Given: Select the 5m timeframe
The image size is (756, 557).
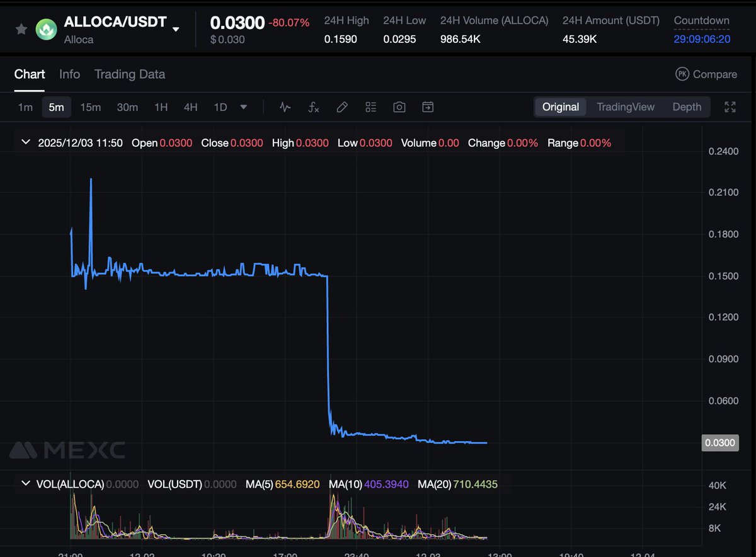Looking at the screenshot, I should coord(56,107).
